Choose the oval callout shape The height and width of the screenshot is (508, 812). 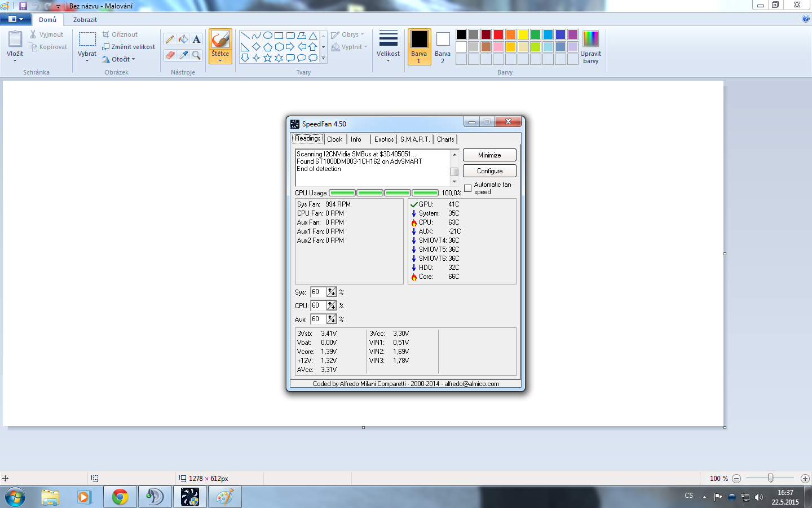(x=301, y=58)
